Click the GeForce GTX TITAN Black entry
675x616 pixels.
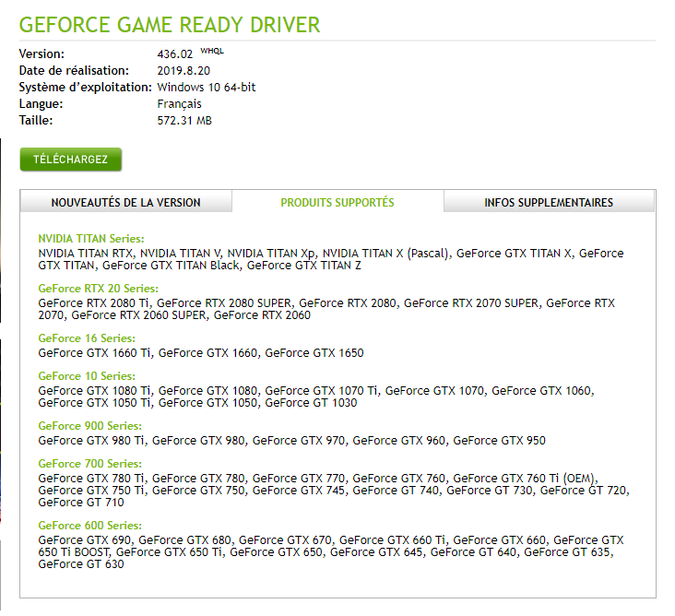tap(171, 266)
